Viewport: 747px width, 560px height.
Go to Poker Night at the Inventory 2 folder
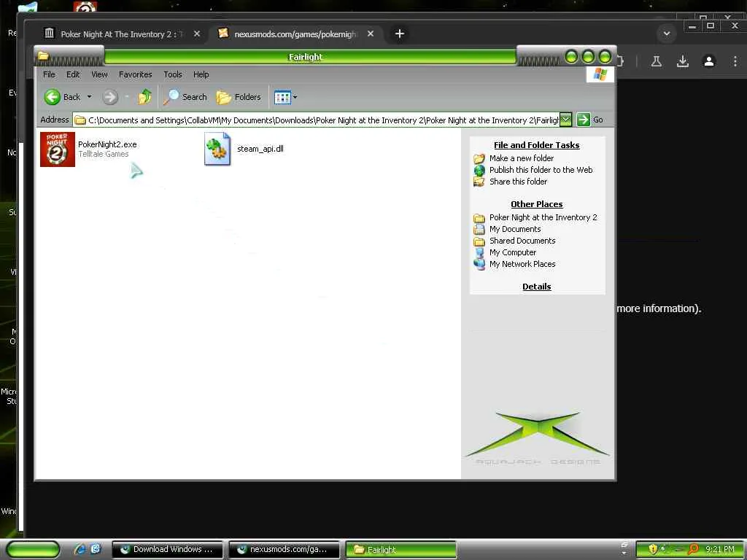(x=543, y=217)
